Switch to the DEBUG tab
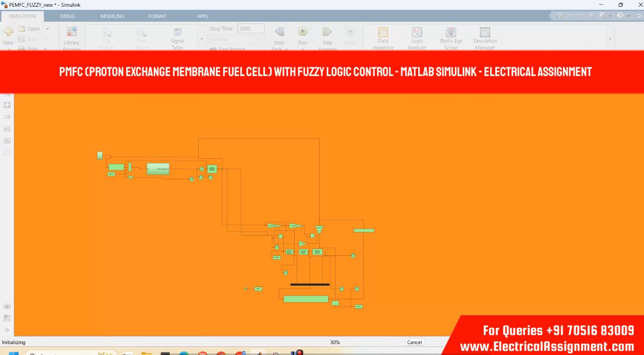Image resolution: width=644 pixels, height=355 pixels. [67, 16]
